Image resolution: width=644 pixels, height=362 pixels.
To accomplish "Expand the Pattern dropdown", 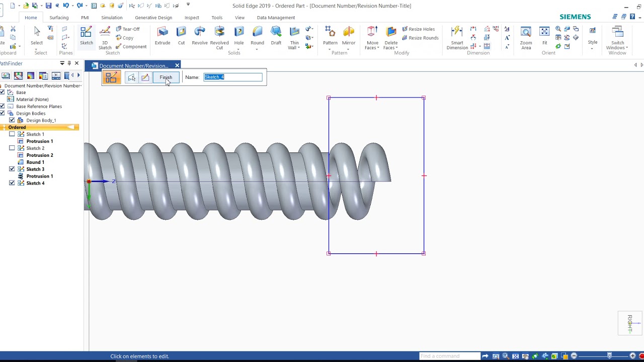I will (x=330, y=48).
